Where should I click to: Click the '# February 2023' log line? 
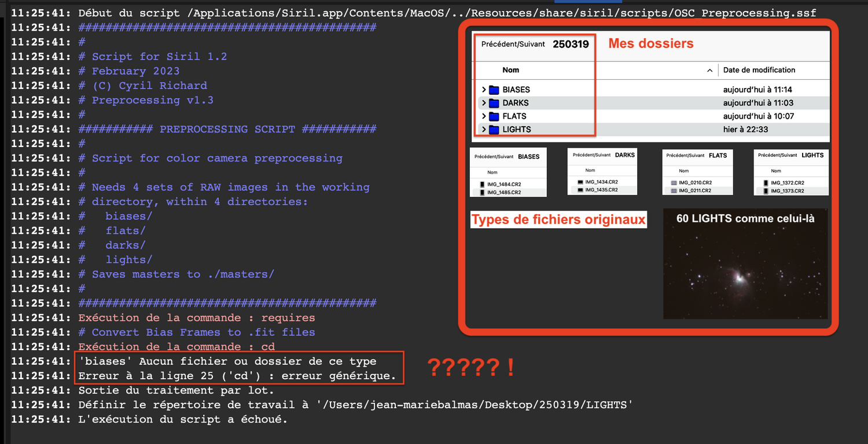[x=129, y=71]
